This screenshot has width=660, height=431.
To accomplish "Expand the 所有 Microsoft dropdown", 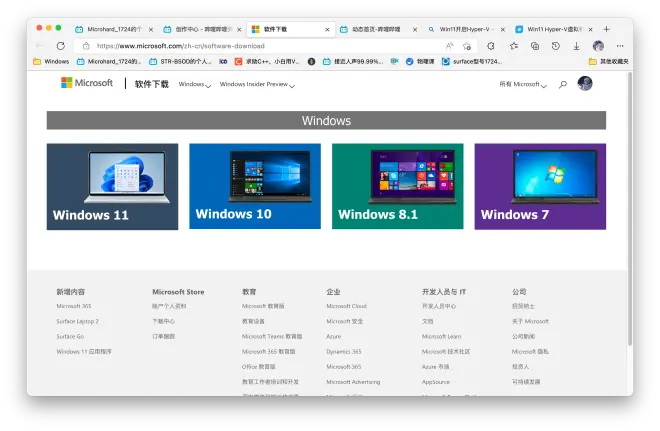I will click(x=523, y=84).
